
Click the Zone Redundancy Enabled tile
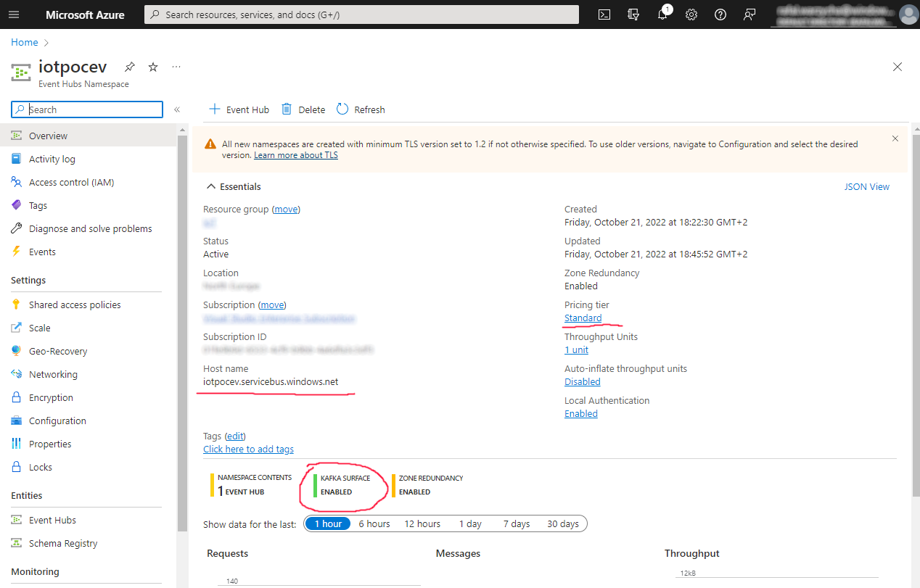(x=428, y=485)
